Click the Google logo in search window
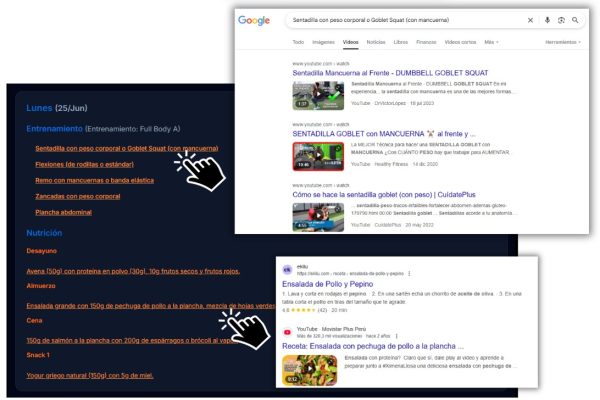The image size is (600, 400). (x=254, y=20)
